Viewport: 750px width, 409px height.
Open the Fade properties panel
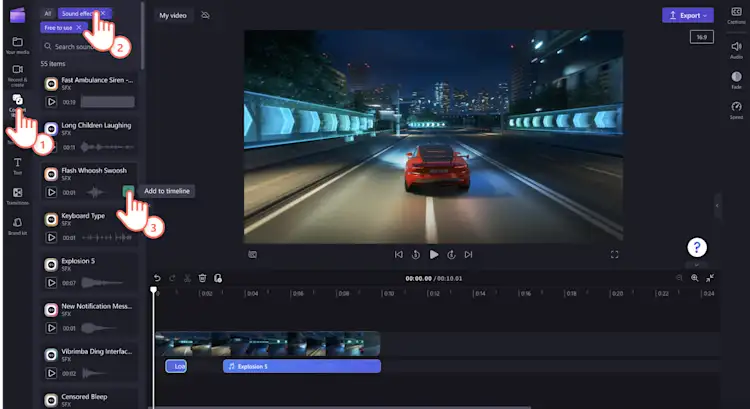[736, 80]
